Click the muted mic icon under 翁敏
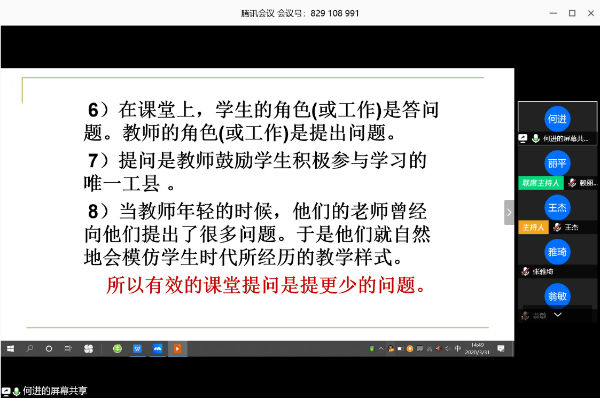 525,315
